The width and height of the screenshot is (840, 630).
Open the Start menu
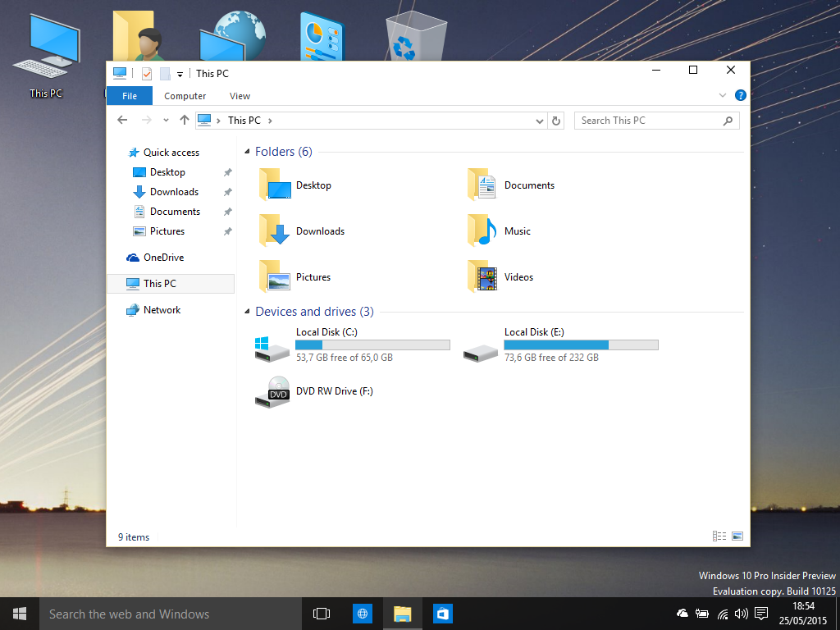point(20,614)
